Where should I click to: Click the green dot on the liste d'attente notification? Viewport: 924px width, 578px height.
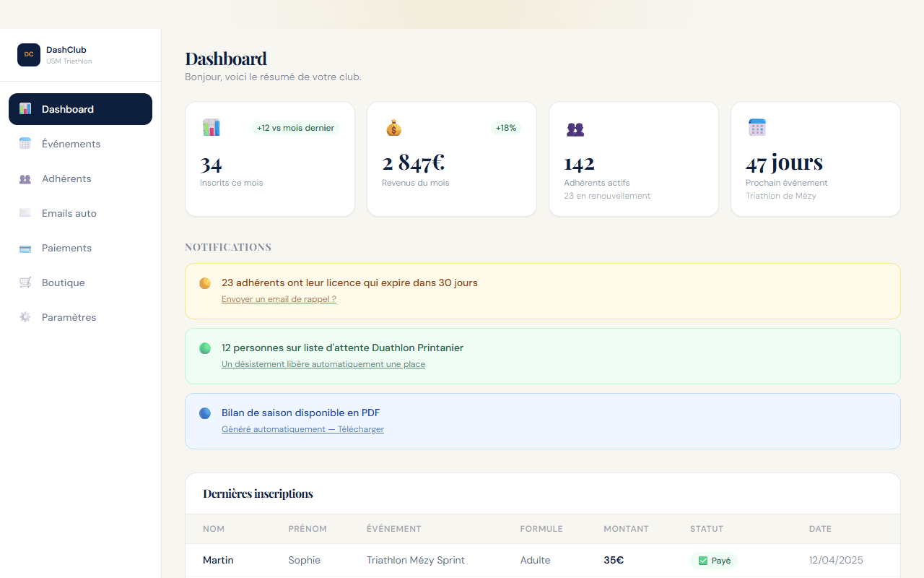(x=205, y=348)
